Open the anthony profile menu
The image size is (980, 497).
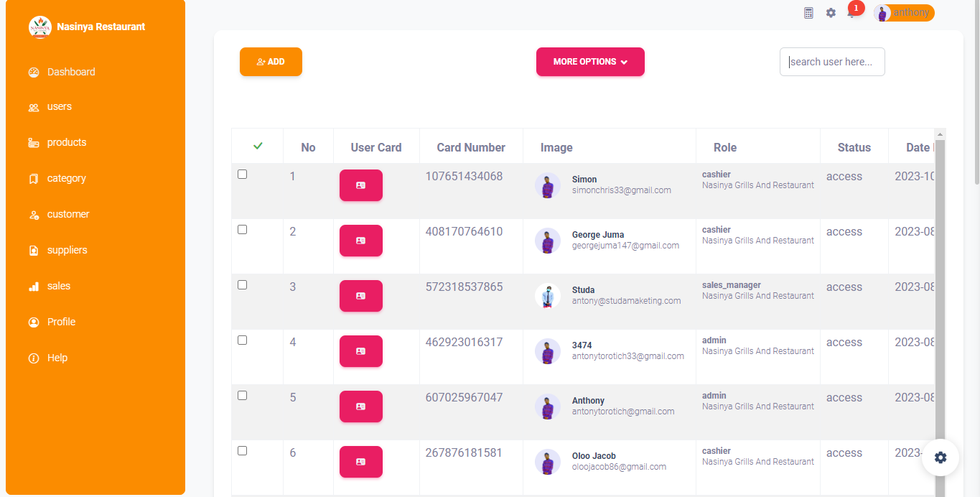(904, 13)
